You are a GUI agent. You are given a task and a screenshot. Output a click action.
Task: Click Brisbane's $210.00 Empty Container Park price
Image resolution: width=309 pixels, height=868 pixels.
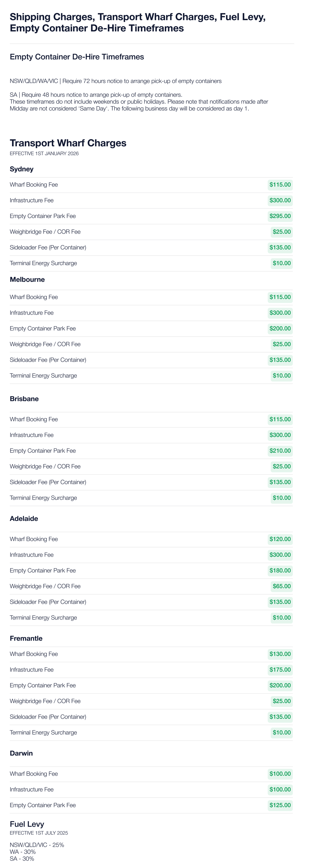click(280, 451)
